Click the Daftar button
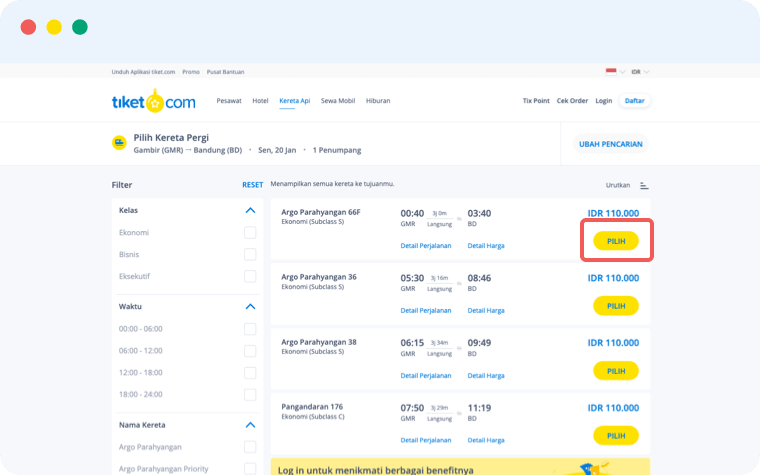Image resolution: width=760 pixels, height=476 pixels. tap(634, 101)
